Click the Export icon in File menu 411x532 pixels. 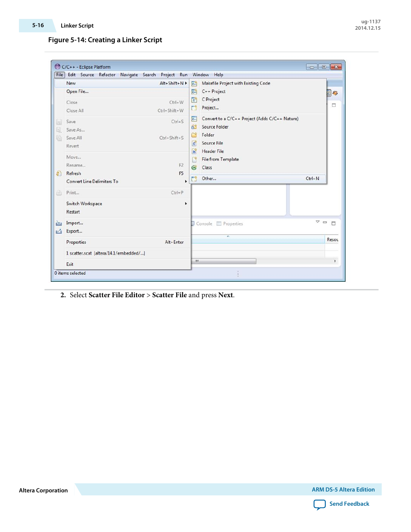59,231
